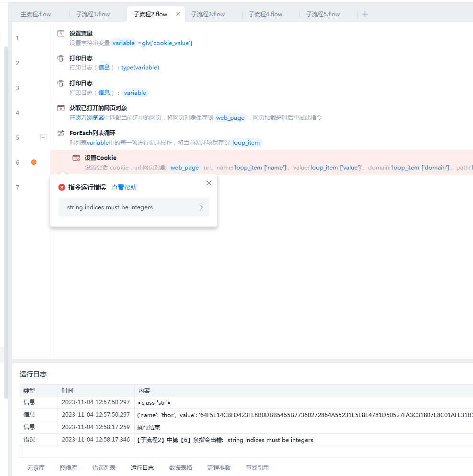Open the 查看帮助 link
Screen dimensions: 473x476
click(x=124, y=187)
